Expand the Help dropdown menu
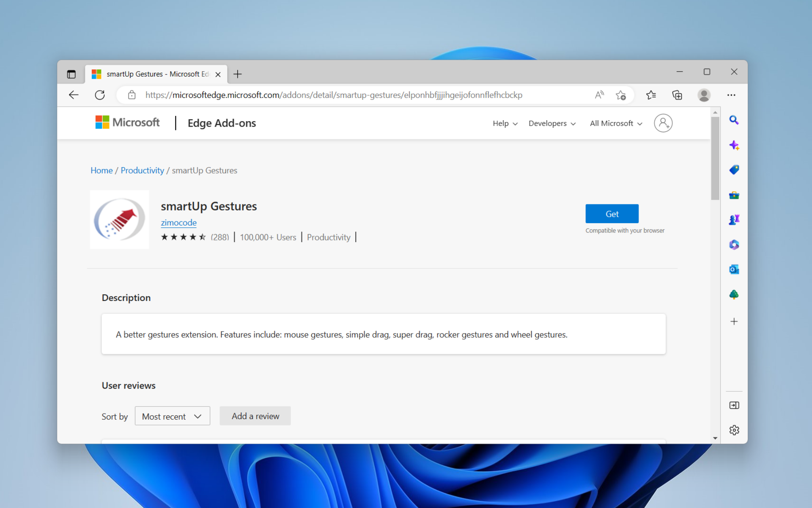This screenshot has height=508, width=812. (505, 123)
